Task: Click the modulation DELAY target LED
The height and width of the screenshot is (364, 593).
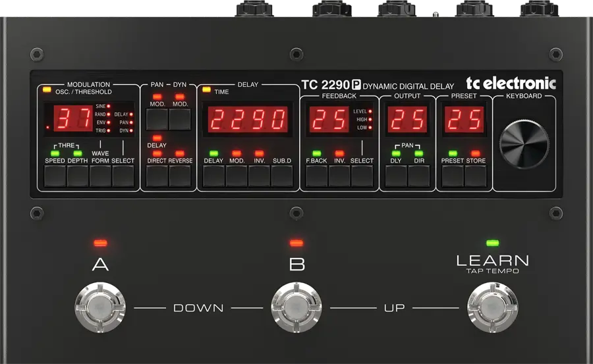Action: click(131, 114)
